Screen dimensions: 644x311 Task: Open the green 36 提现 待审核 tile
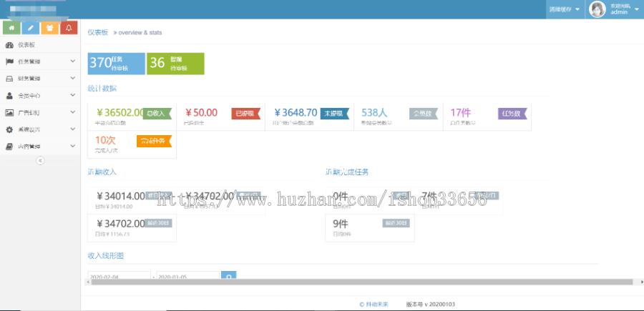[x=175, y=64]
